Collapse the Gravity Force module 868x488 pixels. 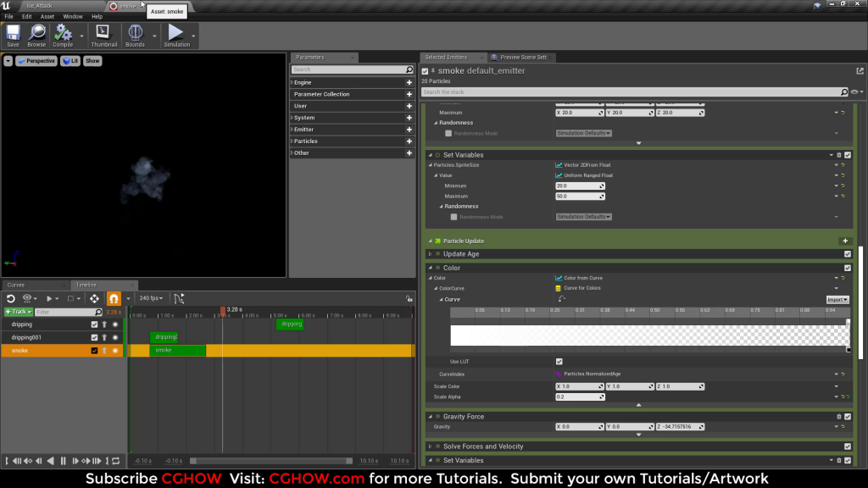430,417
